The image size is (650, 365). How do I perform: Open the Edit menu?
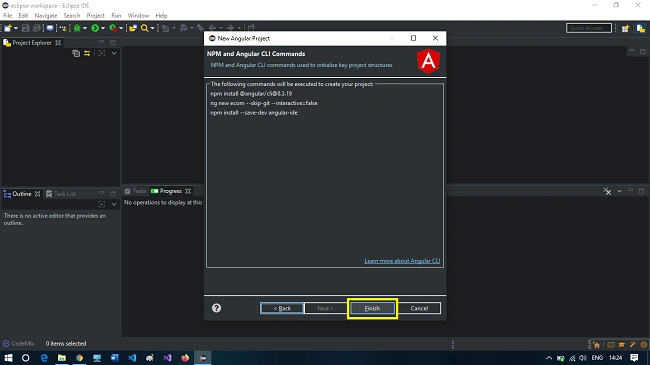(23, 15)
